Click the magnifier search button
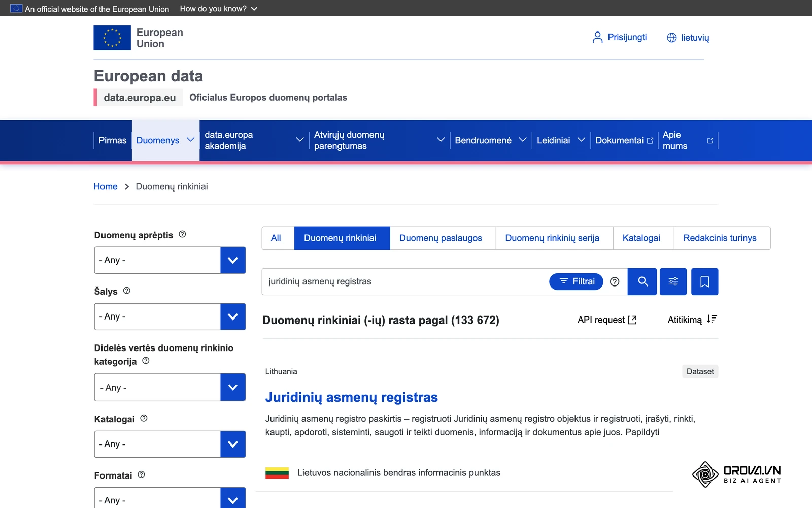Viewport: 812px width, 508px height. (642, 281)
